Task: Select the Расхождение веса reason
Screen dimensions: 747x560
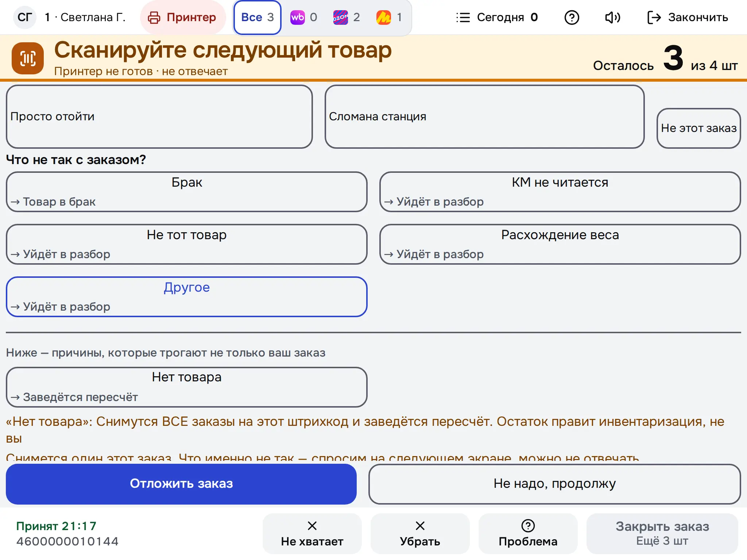Action: tap(560, 244)
